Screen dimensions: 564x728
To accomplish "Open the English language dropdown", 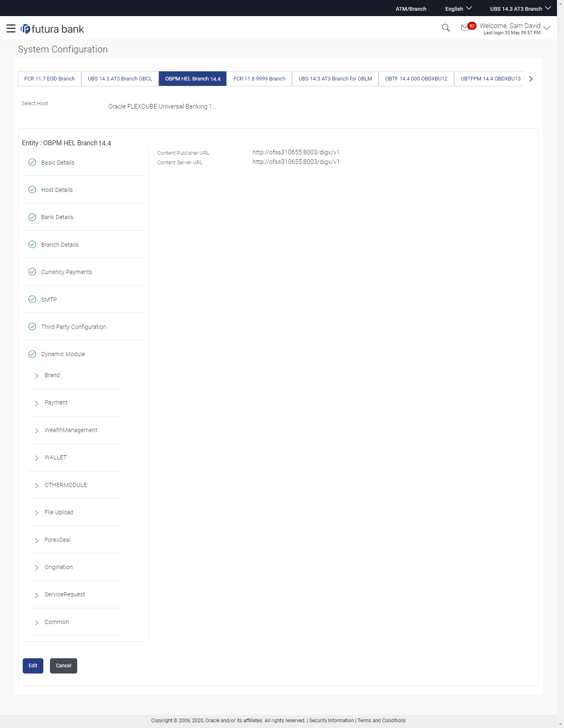I will (458, 9).
